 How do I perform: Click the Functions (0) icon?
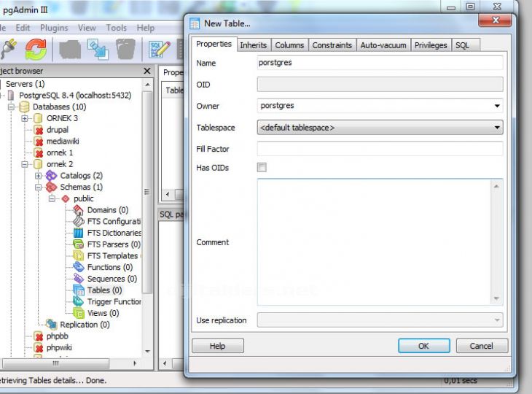[x=79, y=267]
